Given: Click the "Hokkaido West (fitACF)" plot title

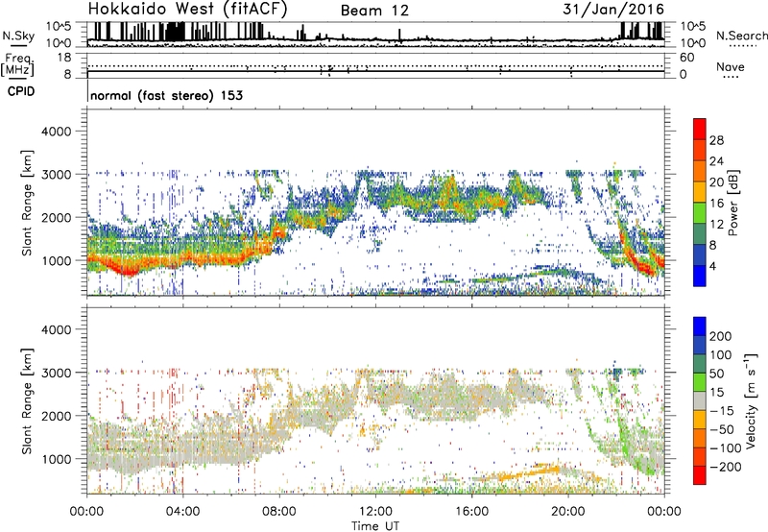Looking at the screenshot, I should pyautogui.click(x=187, y=9).
